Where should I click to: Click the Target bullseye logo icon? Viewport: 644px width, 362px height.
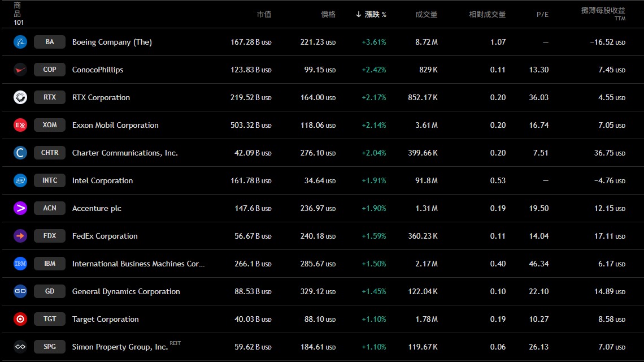click(x=20, y=319)
